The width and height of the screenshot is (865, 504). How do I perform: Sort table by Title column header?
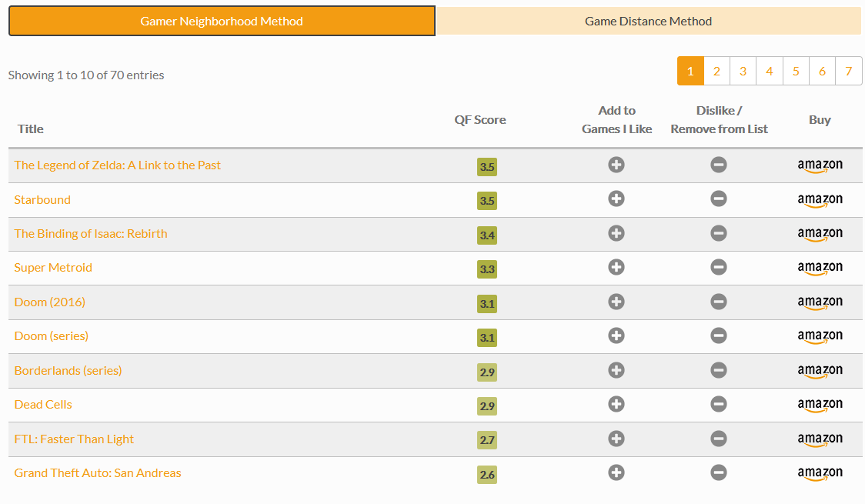point(31,129)
